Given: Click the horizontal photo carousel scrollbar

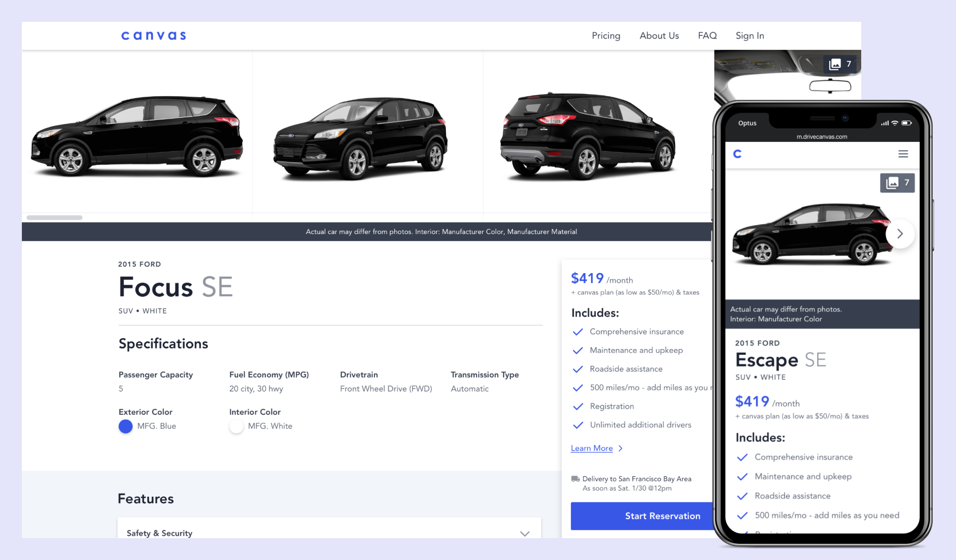Looking at the screenshot, I should (55, 217).
